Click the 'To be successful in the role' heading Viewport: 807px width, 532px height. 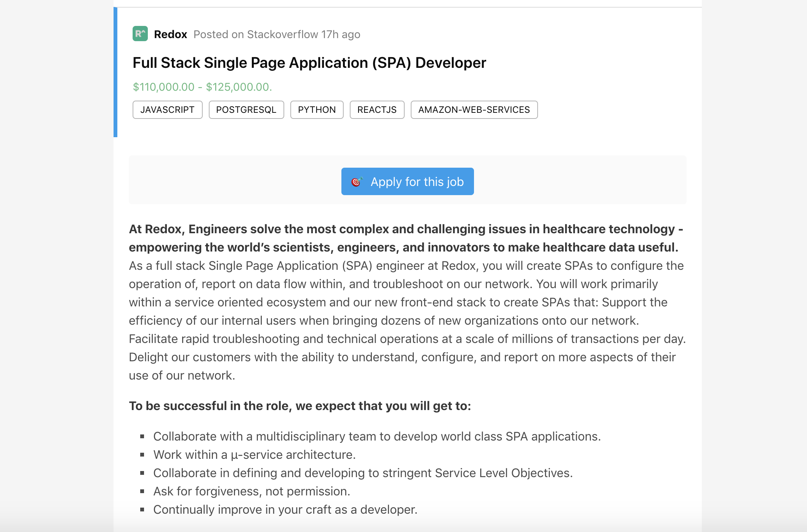[300, 406]
